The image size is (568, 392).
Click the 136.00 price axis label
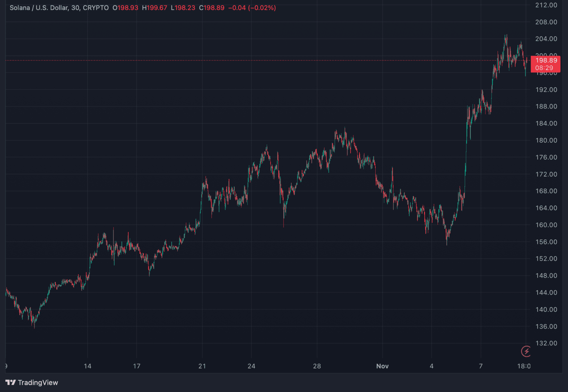point(546,326)
